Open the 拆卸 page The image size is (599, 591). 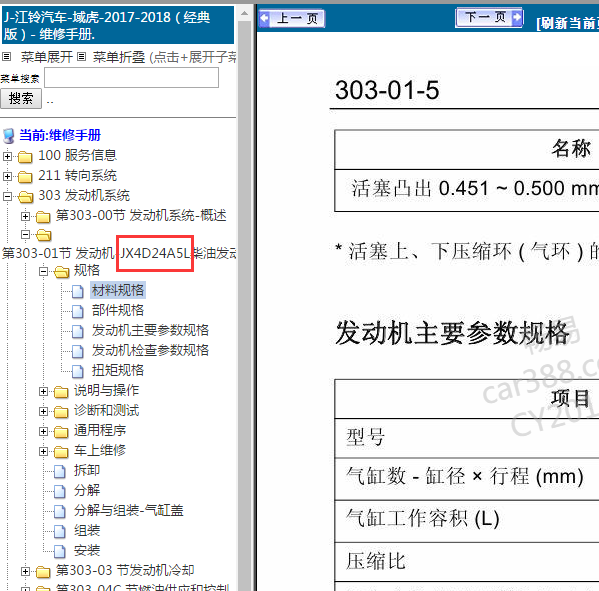tap(87, 470)
